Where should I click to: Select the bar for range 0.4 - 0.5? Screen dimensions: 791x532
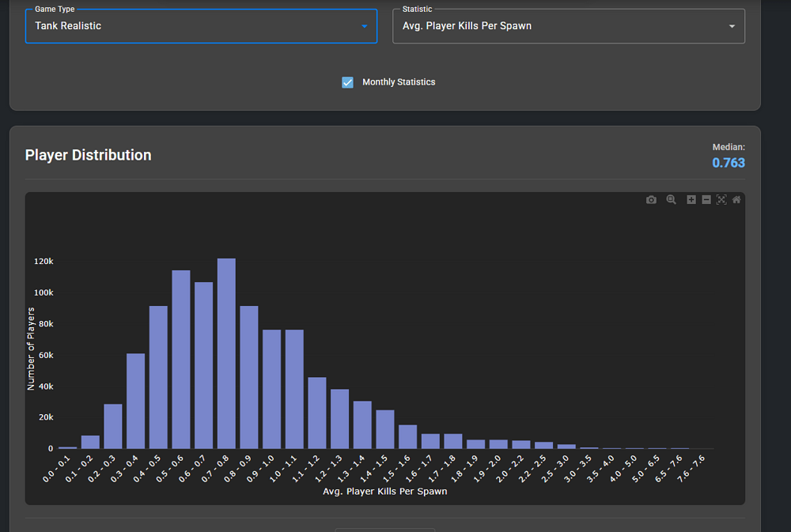click(158, 377)
